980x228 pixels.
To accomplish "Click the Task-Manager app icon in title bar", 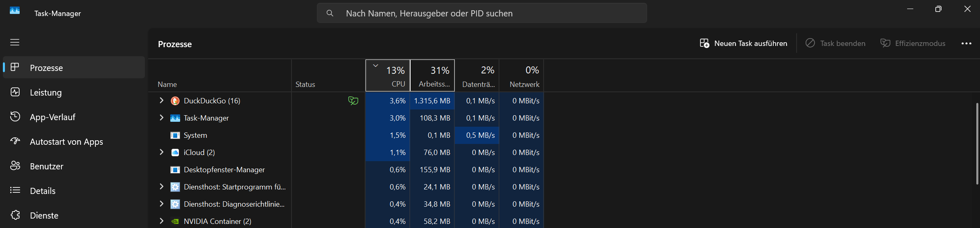I will click(15, 11).
